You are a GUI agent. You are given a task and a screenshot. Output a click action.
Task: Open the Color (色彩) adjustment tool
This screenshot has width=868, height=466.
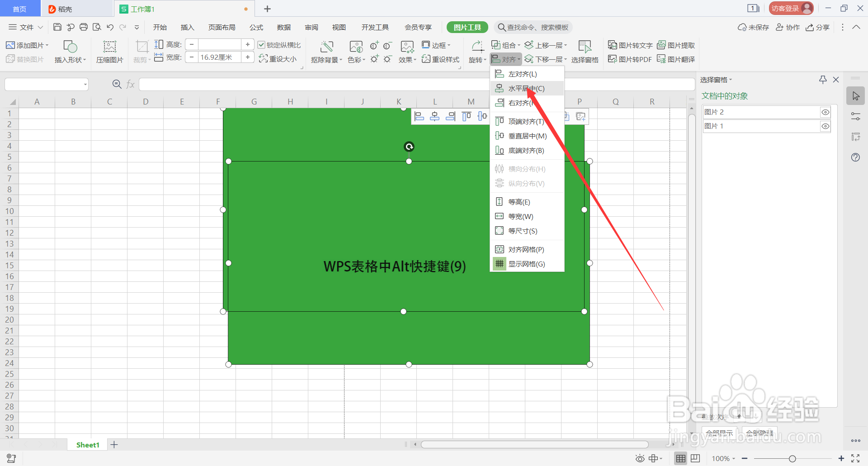[356, 52]
